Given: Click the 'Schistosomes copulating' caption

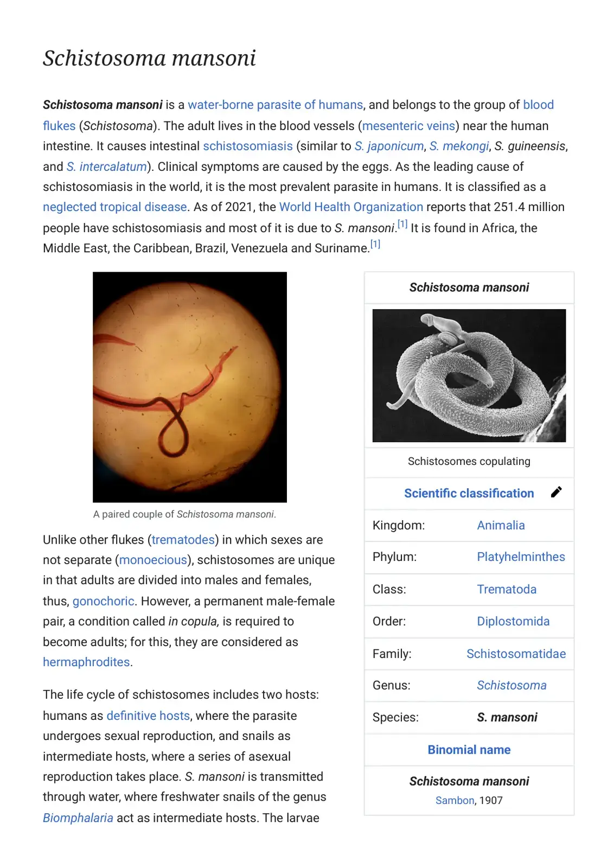Looking at the screenshot, I should [469, 461].
